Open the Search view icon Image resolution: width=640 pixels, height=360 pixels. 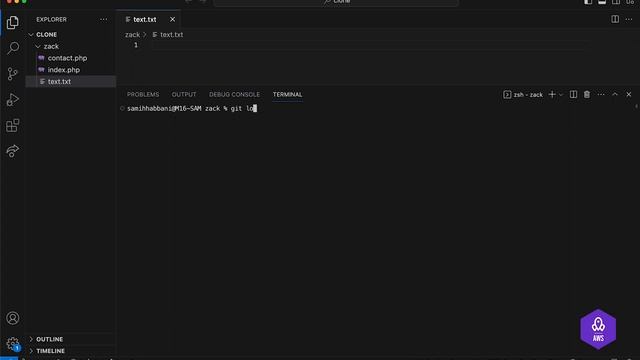[x=13, y=48]
